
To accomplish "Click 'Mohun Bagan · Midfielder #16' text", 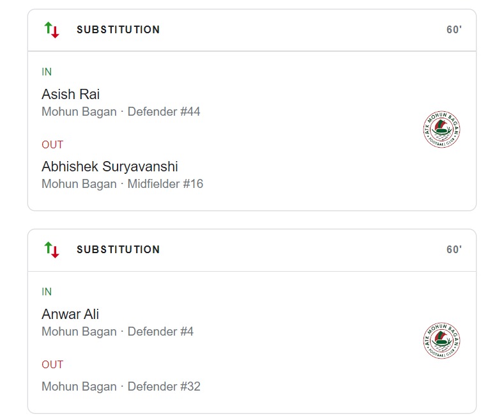I will (x=122, y=184).
